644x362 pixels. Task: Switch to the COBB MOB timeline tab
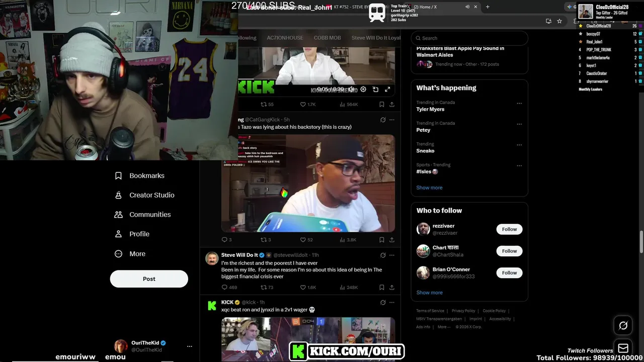pos(327,38)
